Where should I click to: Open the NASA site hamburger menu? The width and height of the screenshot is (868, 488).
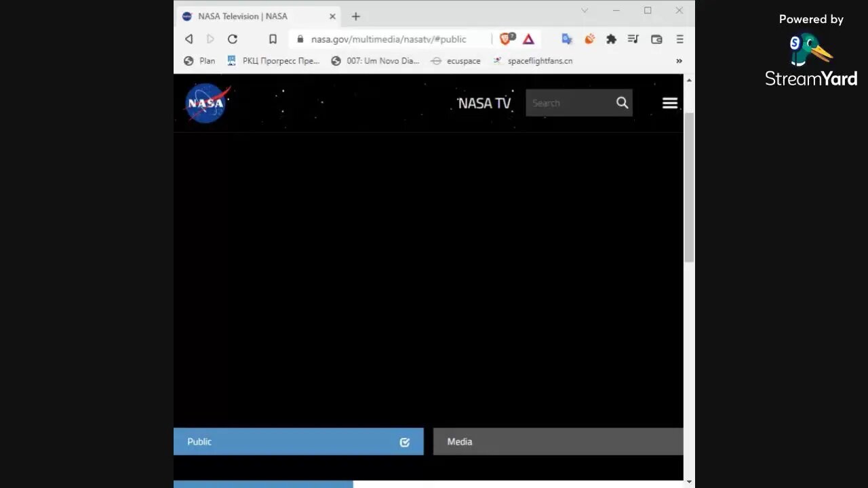point(670,103)
